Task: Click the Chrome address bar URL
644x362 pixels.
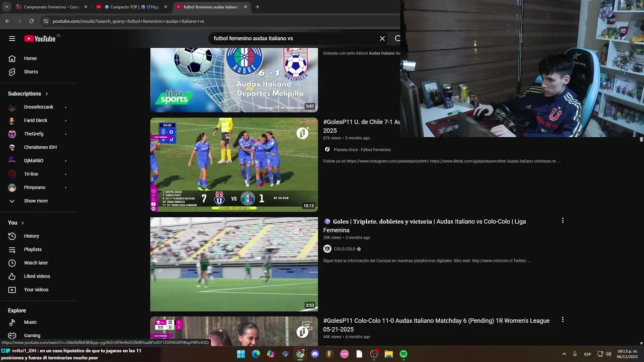Action: [x=128, y=21]
